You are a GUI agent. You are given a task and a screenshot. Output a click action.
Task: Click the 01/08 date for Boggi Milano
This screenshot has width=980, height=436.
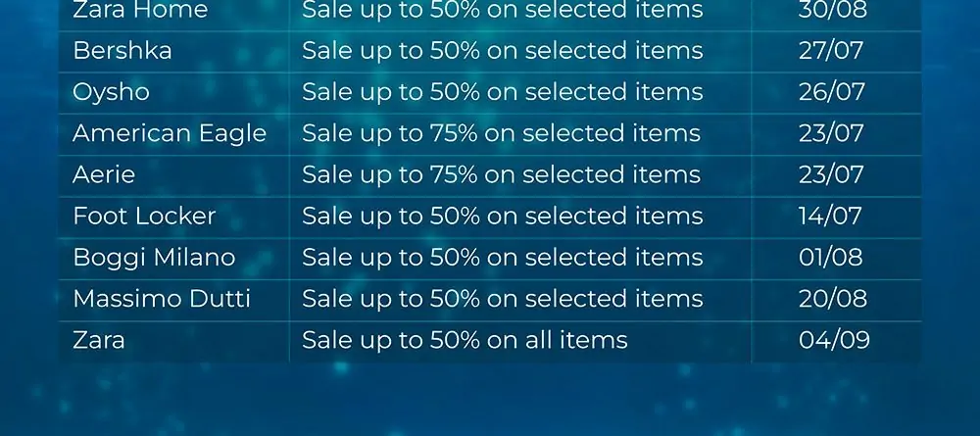point(831,258)
